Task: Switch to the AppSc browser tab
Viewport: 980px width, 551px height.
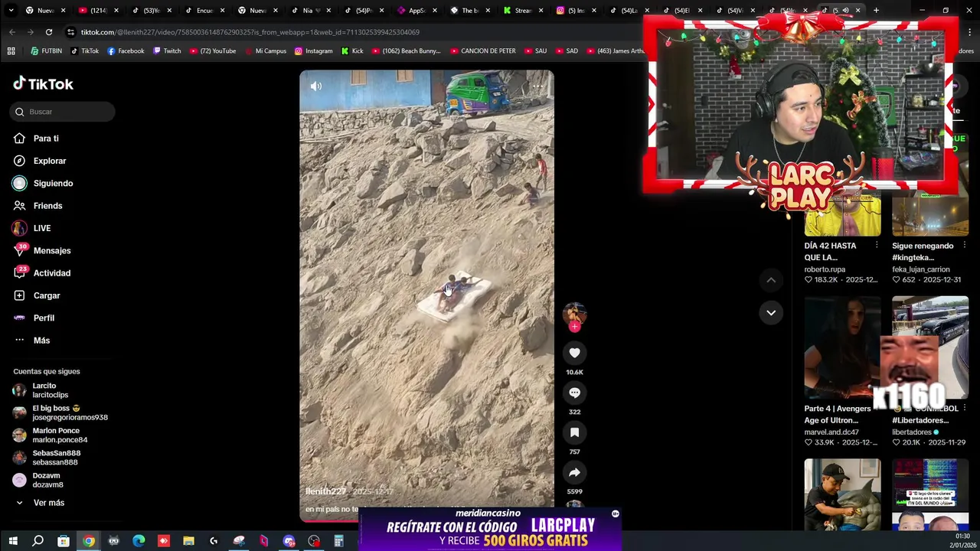Action: coord(416,10)
